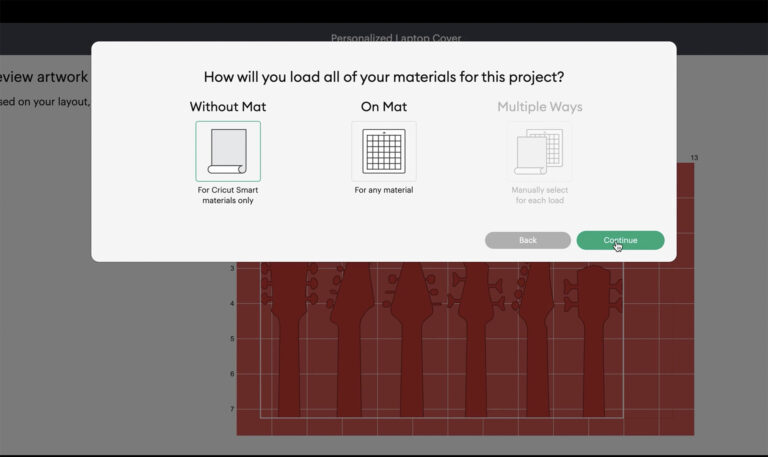Choose the "On Mat" heading option
The height and width of the screenshot is (457, 768).
(x=384, y=107)
